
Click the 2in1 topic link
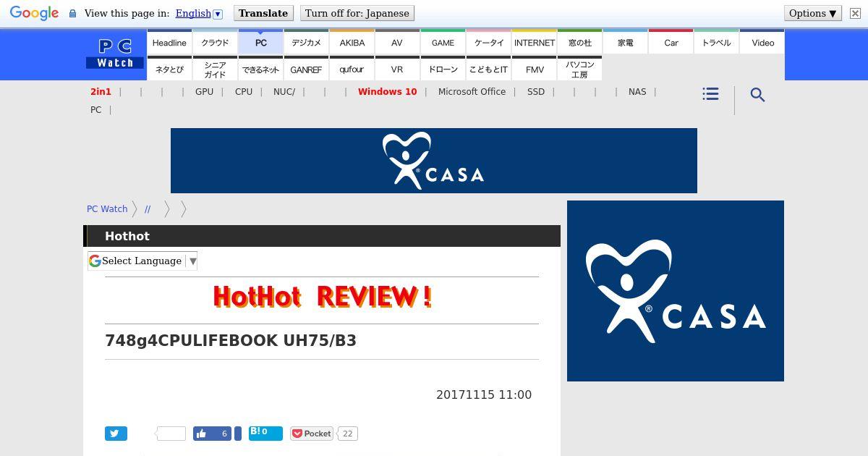(x=101, y=91)
